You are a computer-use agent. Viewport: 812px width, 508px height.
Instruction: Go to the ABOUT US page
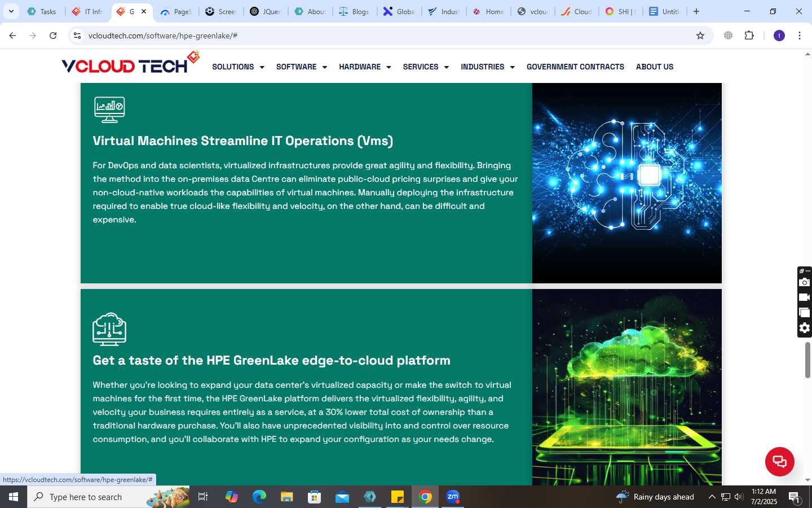point(655,67)
